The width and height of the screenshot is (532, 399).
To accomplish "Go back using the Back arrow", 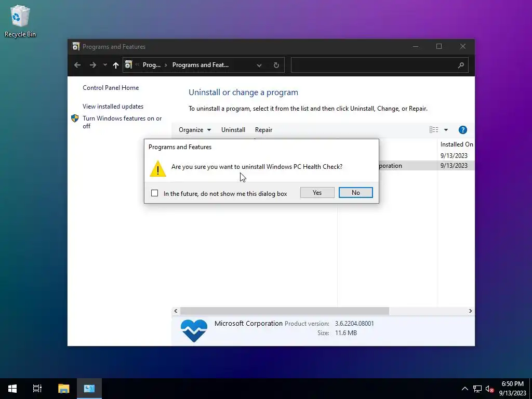I will click(77, 65).
